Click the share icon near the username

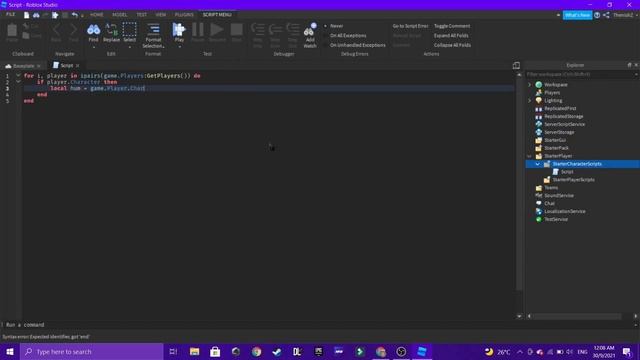point(606,15)
